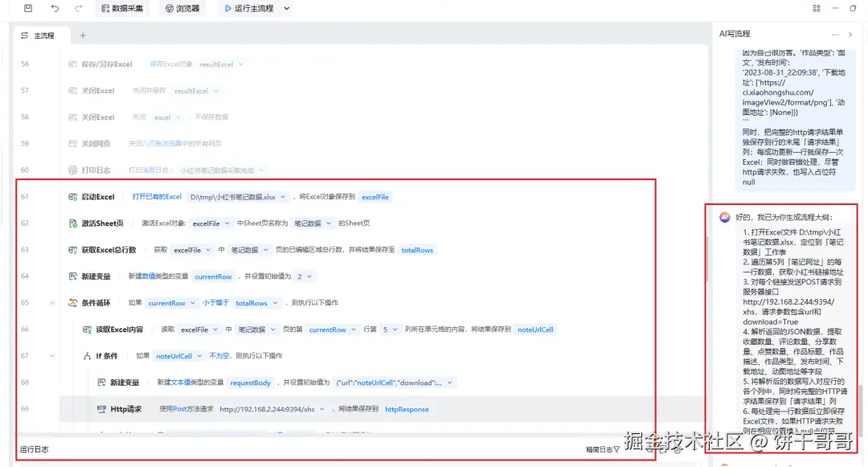Click the currentRow variable on line 64
868x467 pixels.
[213, 277]
